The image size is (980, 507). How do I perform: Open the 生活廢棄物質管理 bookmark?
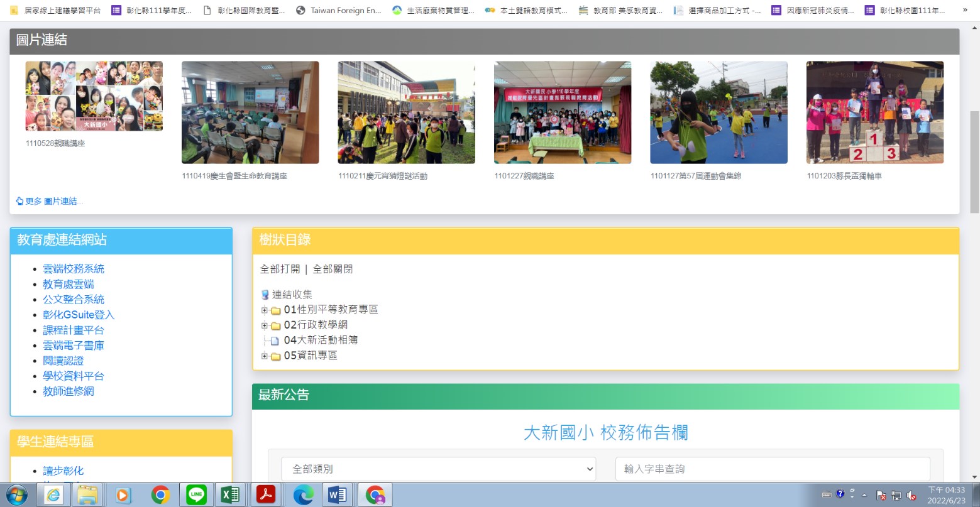coord(432,10)
